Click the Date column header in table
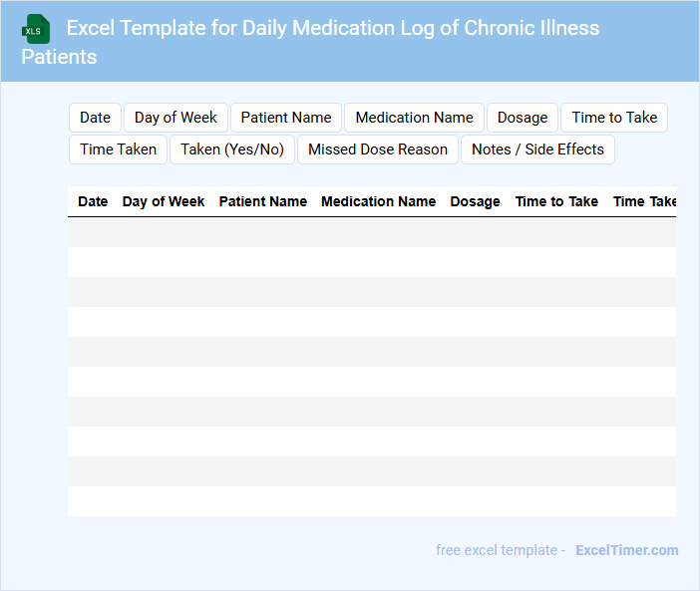700x591 pixels. pos(93,201)
